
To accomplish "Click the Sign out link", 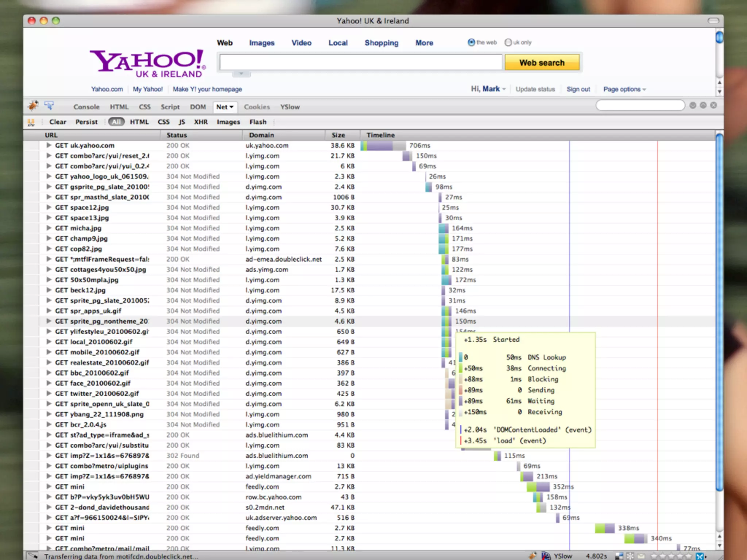I will coord(578,89).
